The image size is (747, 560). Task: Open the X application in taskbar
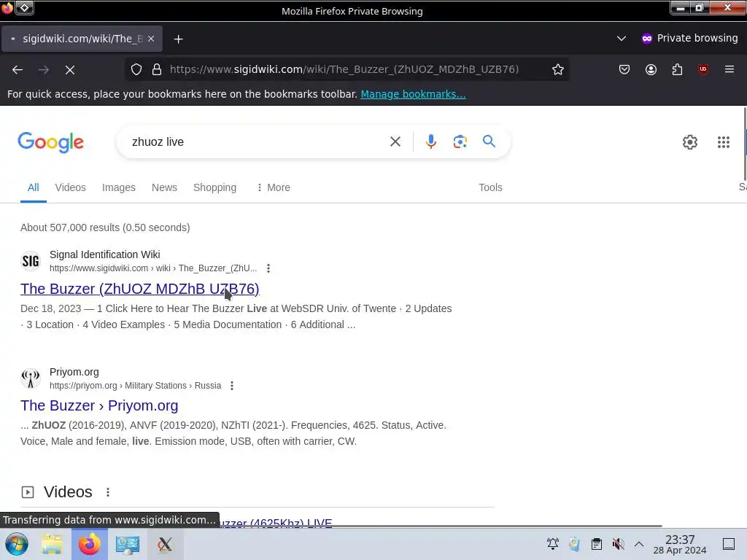click(165, 544)
